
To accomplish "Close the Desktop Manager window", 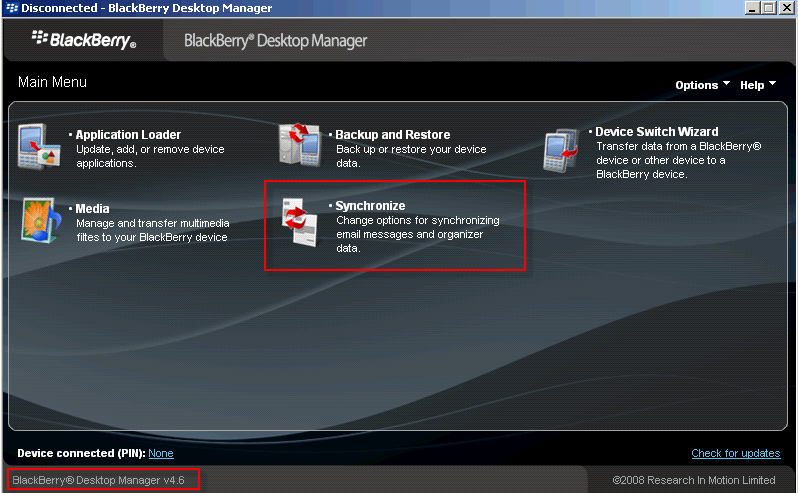I will tap(786, 8).
